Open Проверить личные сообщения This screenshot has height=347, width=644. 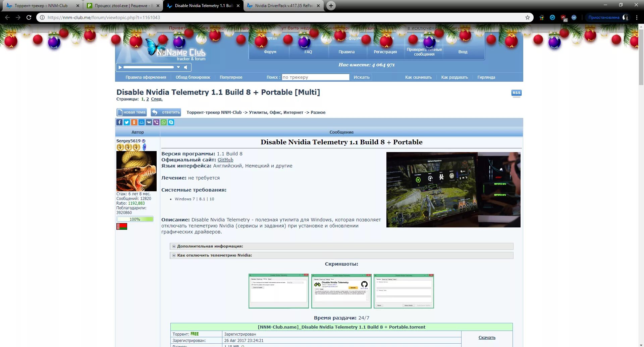pyautogui.click(x=424, y=52)
